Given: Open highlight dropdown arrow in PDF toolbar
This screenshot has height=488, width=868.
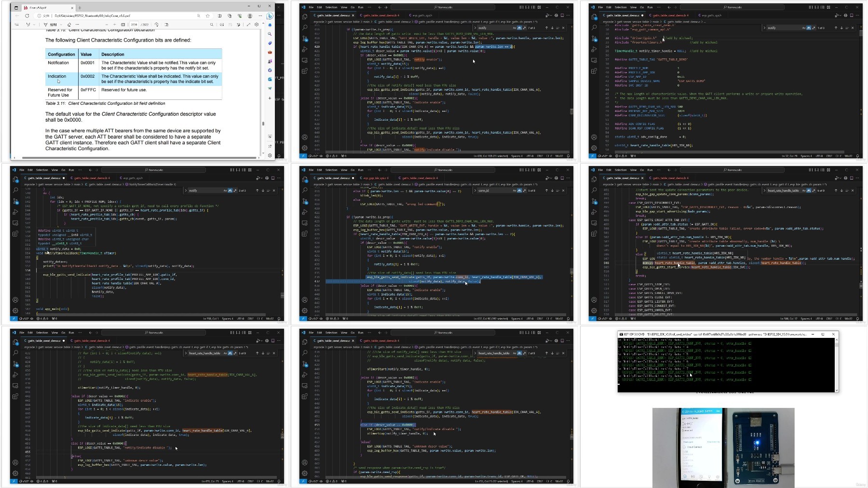Looking at the screenshot, I should tap(35, 25).
